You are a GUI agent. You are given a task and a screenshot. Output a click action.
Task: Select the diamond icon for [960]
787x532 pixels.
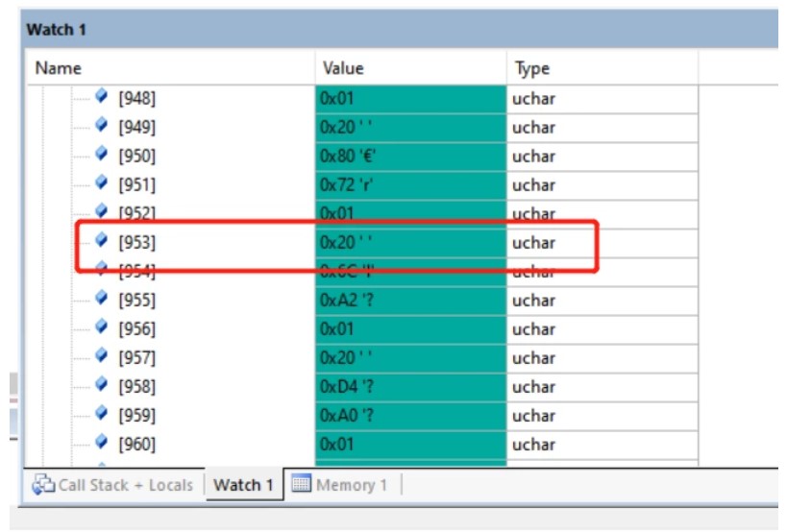102,441
